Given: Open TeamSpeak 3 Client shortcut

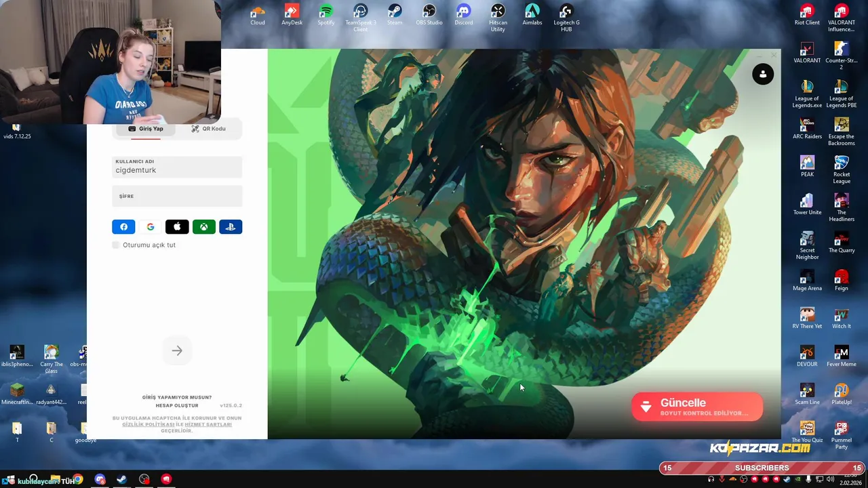Looking at the screenshot, I should [x=361, y=18].
